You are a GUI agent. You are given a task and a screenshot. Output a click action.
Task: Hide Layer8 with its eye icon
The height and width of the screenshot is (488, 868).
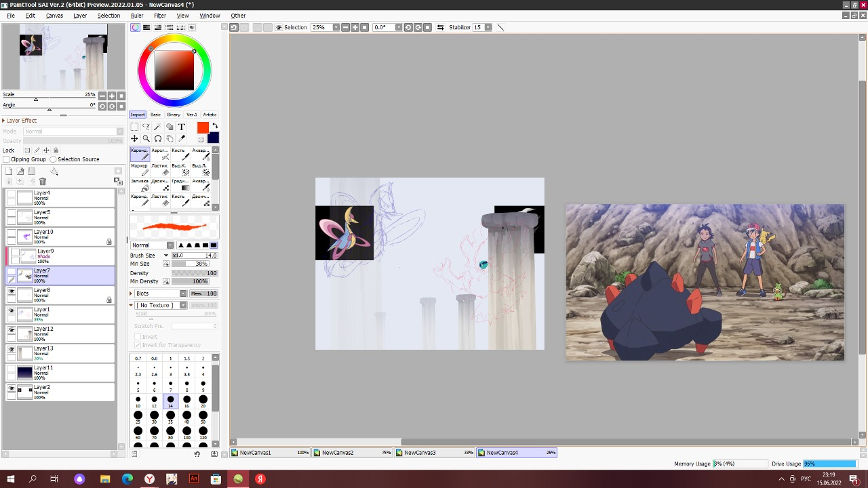12,291
